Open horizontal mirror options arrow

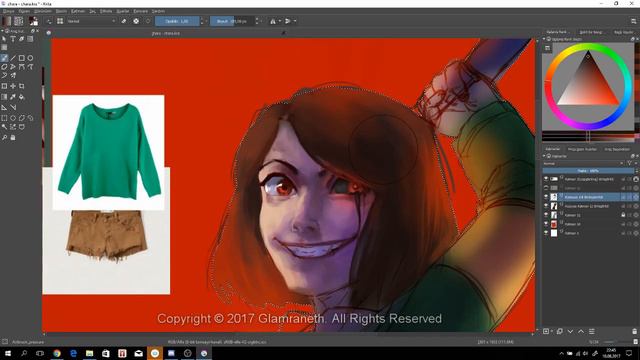coord(280,21)
